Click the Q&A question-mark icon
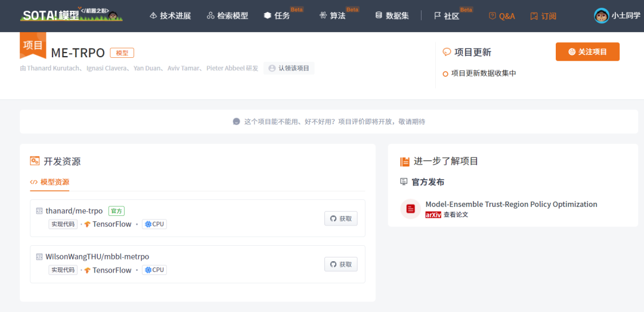This screenshot has height=312, width=644. 493,16
